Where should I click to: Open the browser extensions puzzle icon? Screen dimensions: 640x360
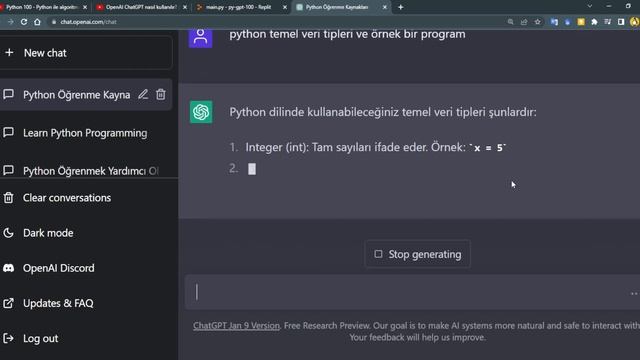pos(594,22)
